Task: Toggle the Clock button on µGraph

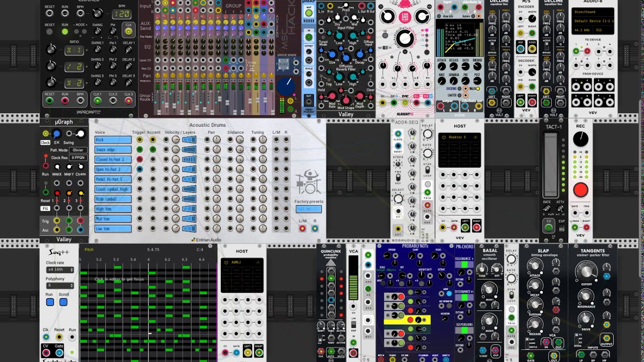Action: pos(45,143)
